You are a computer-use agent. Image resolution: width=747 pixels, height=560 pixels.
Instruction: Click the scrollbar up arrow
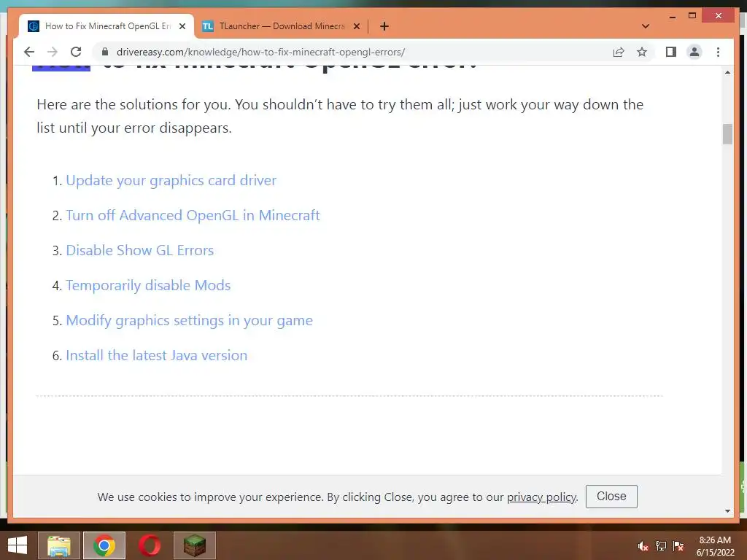727,72
